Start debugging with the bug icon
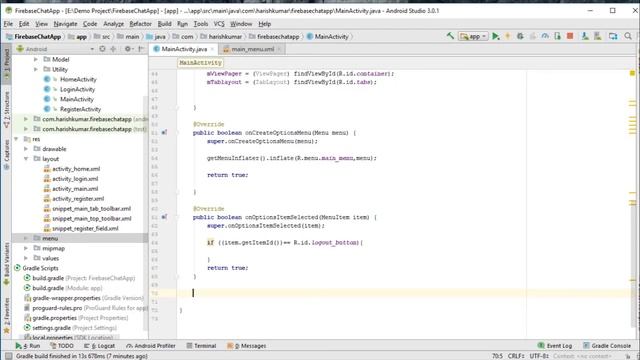The width and height of the screenshot is (640, 360). click(520, 36)
